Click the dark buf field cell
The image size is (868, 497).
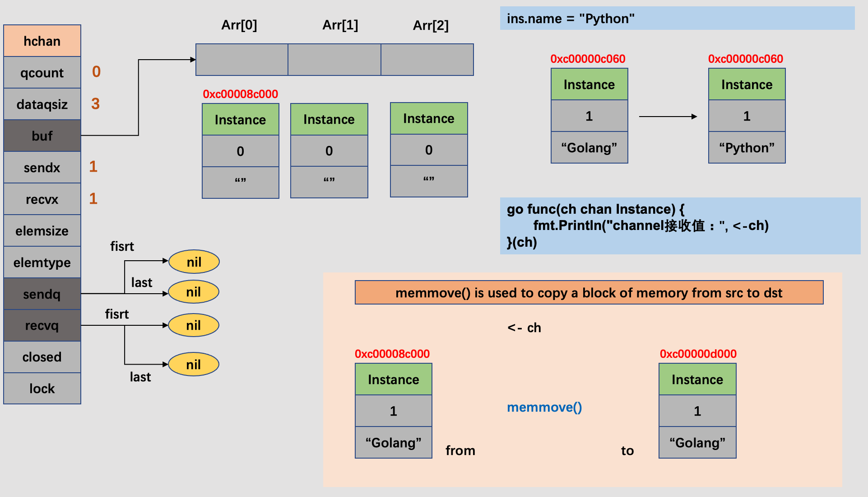point(42,136)
